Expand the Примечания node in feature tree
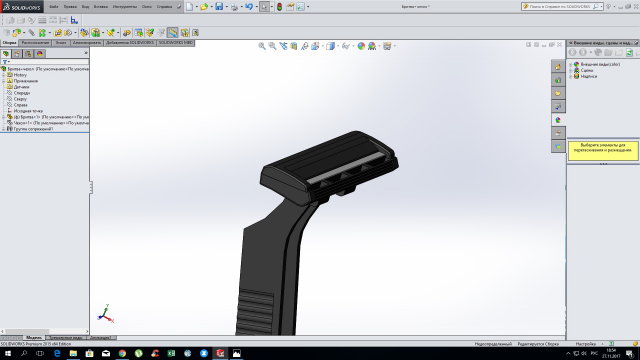 point(4,81)
